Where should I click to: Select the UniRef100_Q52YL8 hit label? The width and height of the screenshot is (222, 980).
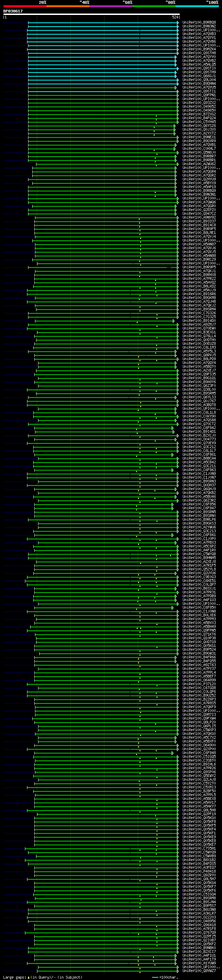coord(199,569)
